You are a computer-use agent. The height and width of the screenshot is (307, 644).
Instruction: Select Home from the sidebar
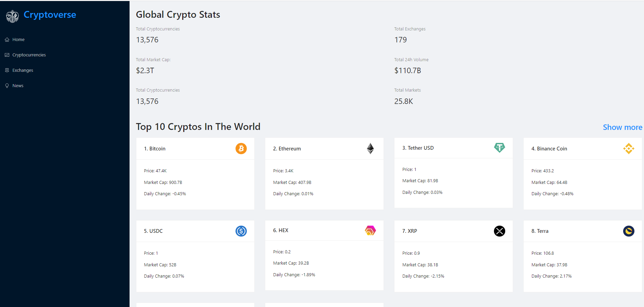point(18,39)
